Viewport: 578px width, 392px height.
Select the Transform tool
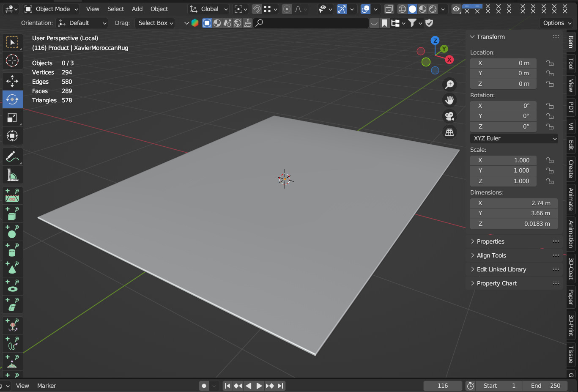click(x=12, y=136)
